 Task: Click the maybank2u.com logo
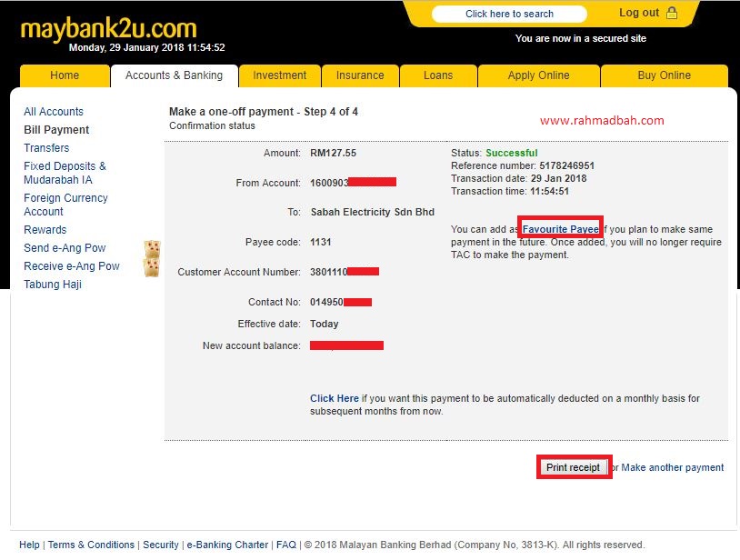[x=108, y=28]
